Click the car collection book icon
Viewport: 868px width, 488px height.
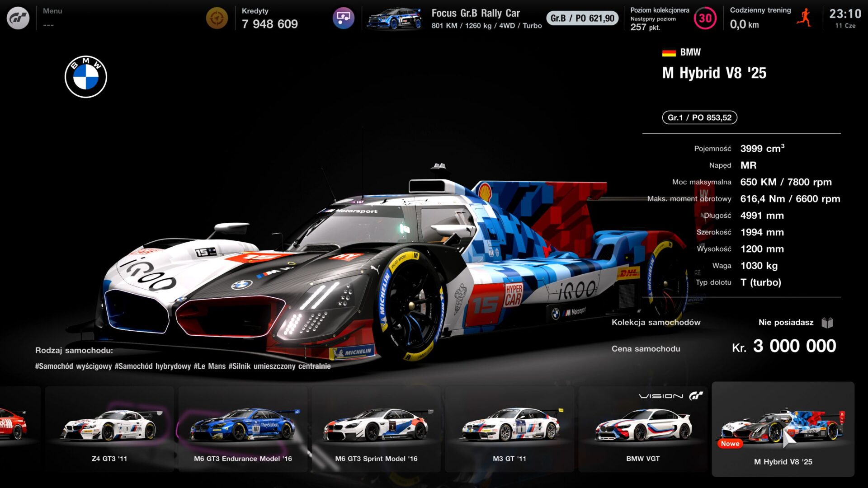point(827,323)
